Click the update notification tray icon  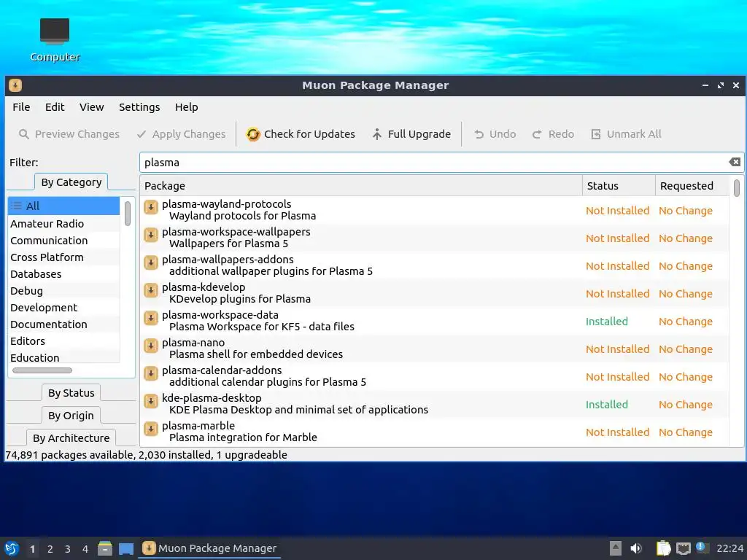click(703, 548)
